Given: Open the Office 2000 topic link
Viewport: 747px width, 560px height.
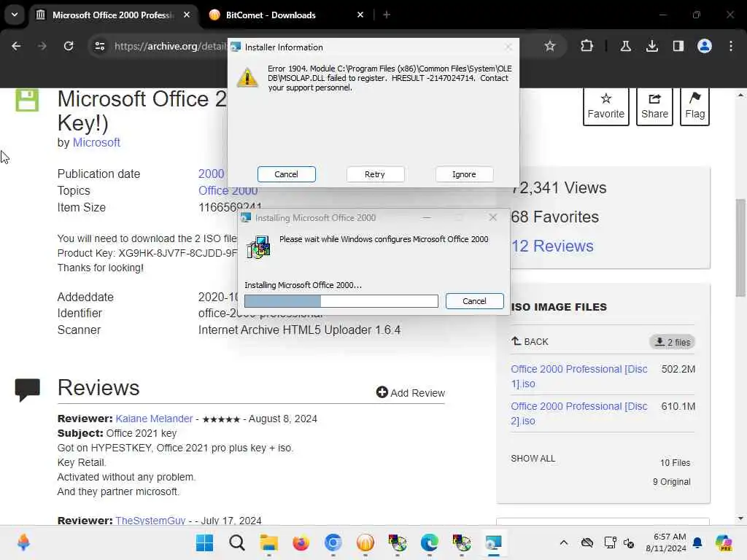Looking at the screenshot, I should [x=228, y=190].
